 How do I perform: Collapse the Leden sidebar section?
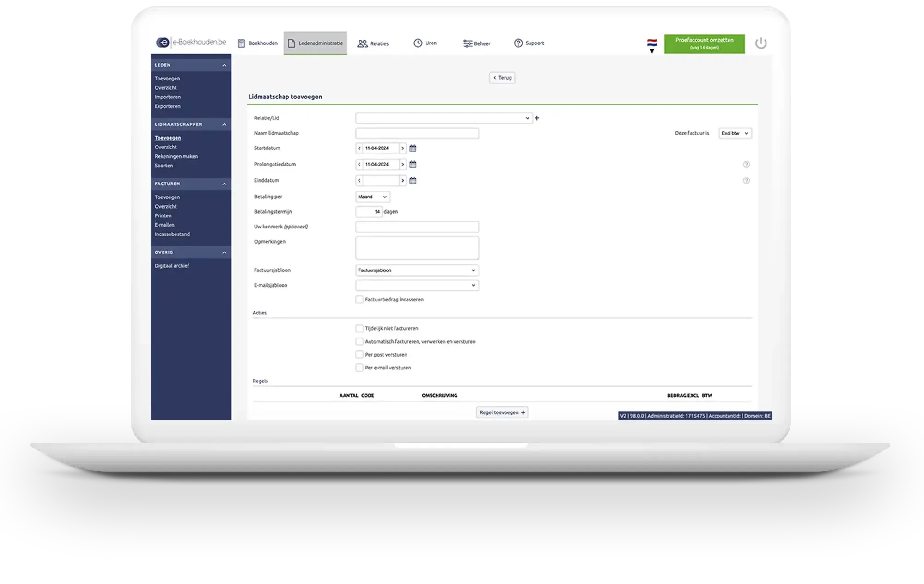225,65
